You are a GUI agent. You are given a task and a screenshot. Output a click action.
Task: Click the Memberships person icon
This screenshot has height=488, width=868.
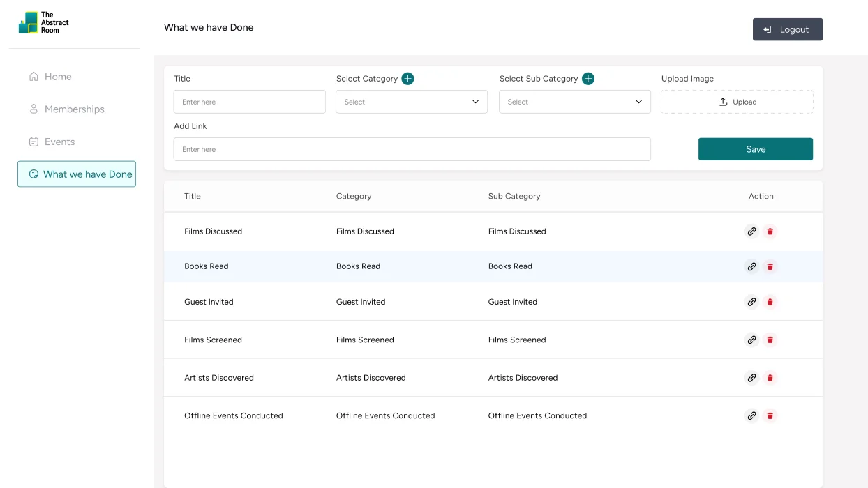point(33,109)
